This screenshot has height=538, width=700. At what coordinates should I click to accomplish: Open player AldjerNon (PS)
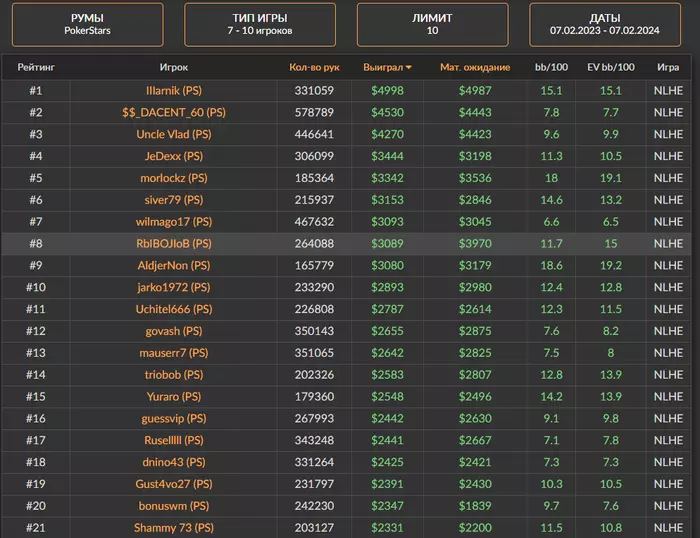[174, 266]
